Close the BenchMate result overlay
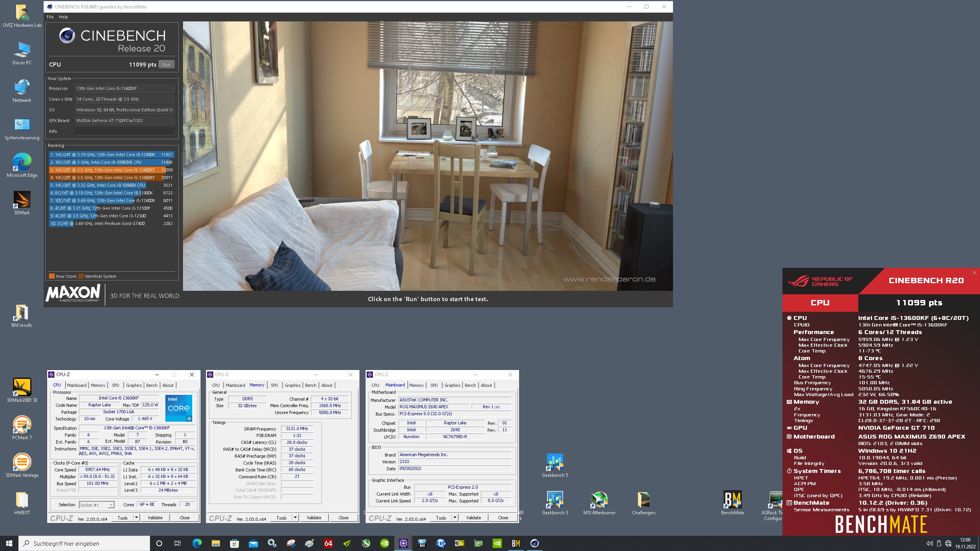This screenshot has width=980, height=551. tap(974, 272)
